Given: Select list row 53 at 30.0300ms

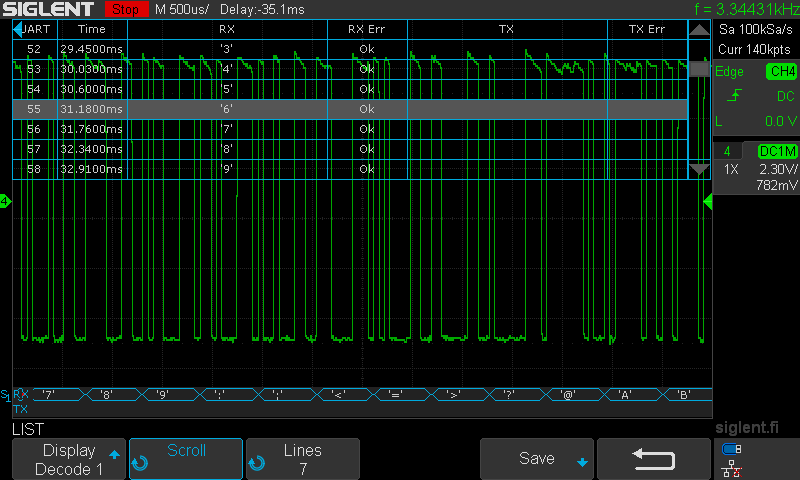Looking at the screenshot, I should point(350,69).
